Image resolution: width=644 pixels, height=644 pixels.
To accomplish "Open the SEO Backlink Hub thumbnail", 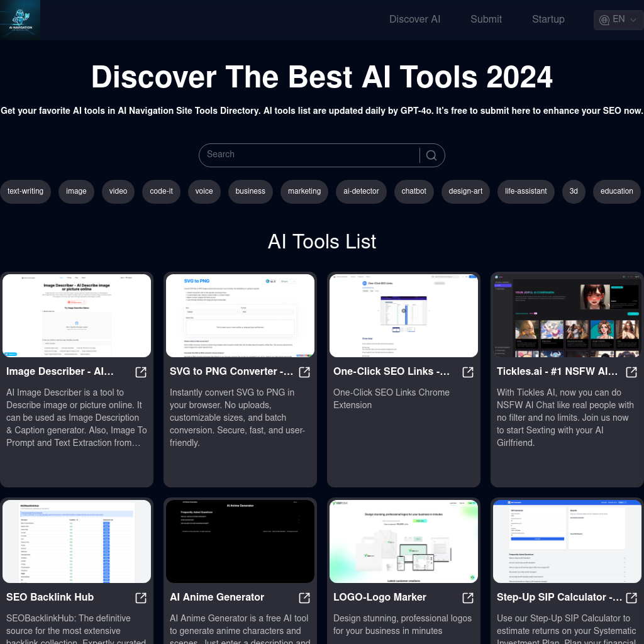I will tap(77, 541).
